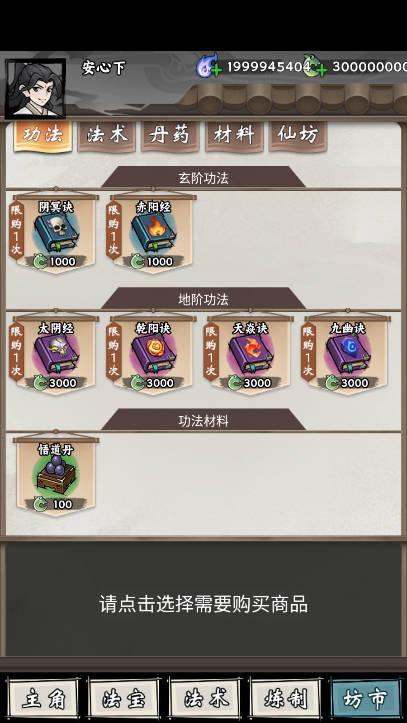Select the 功法 shop tab
Image resolution: width=407 pixels, height=723 pixels.
point(43,136)
